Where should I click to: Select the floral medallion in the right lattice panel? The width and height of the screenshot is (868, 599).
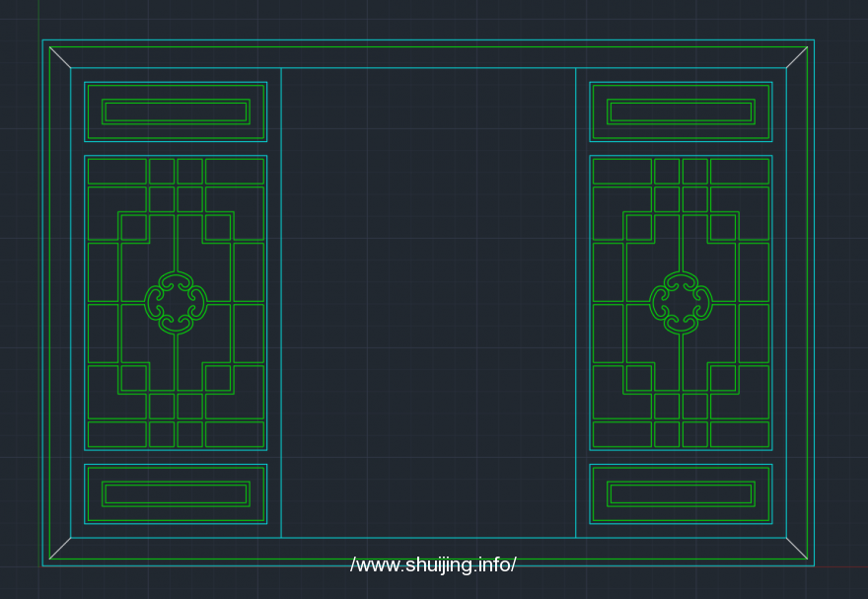(x=681, y=303)
